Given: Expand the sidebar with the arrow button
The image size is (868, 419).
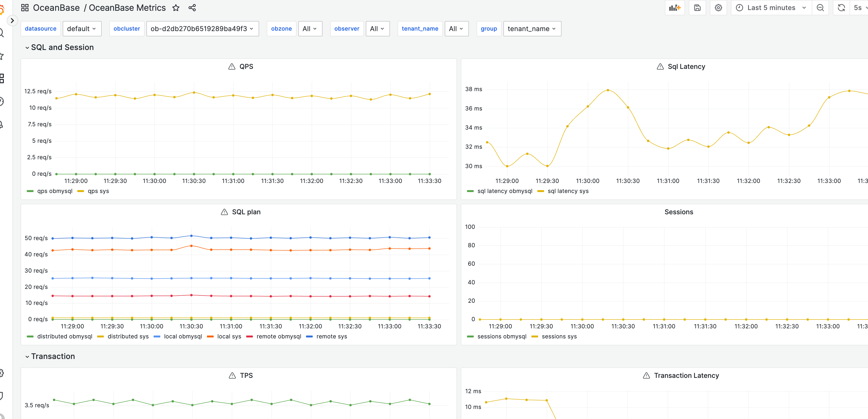Looking at the screenshot, I should click(x=12, y=21).
